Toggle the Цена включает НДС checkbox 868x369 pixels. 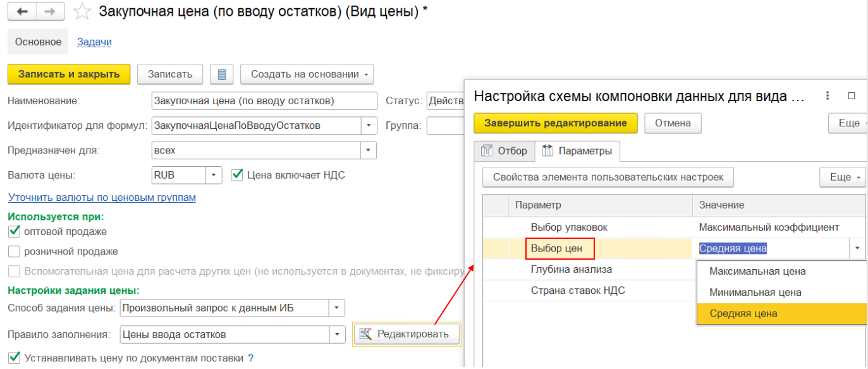pyautogui.click(x=237, y=175)
